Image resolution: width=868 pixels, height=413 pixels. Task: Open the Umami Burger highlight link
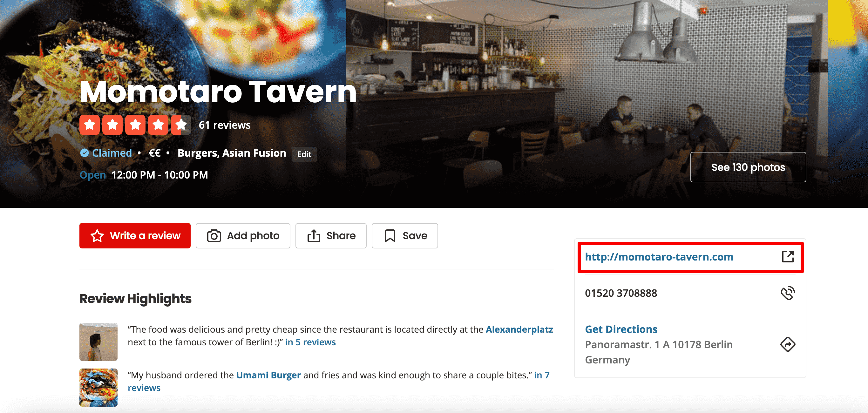tap(268, 375)
